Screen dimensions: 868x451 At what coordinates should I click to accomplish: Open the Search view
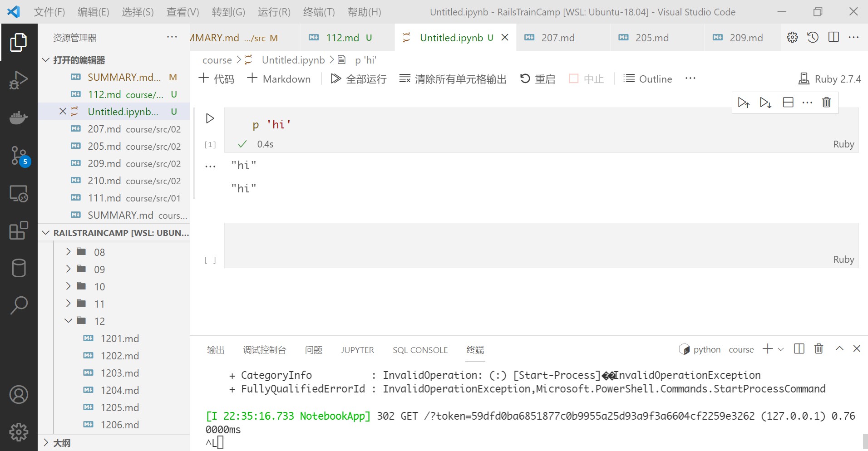(19, 305)
